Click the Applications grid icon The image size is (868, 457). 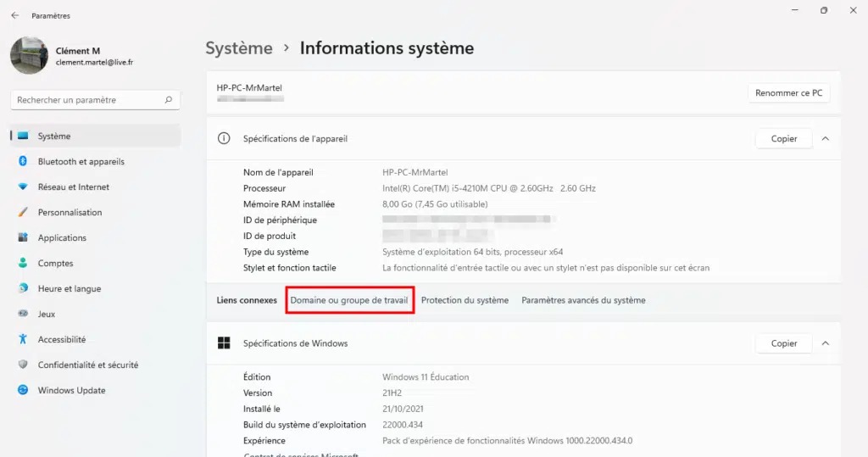pyautogui.click(x=23, y=237)
